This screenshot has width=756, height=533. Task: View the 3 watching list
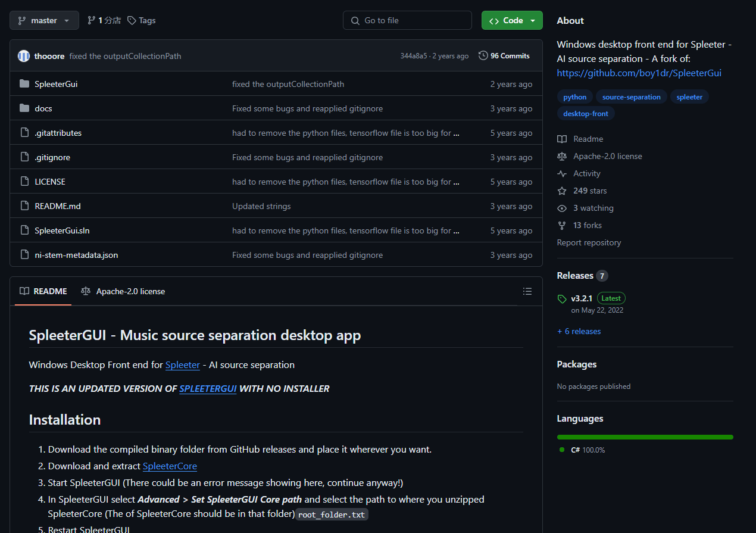pos(593,208)
